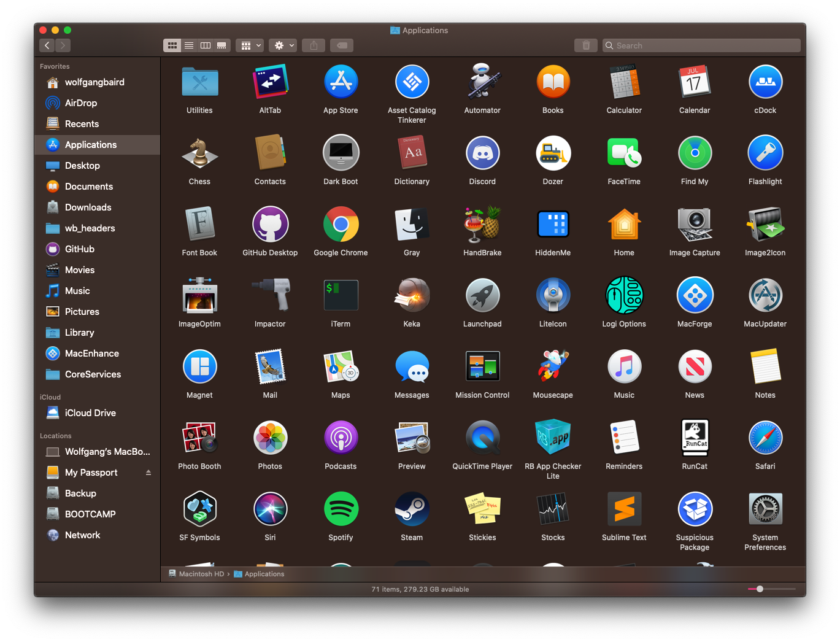
Task: Select wb_headers folder in sidebar
Action: pos(97,228)
